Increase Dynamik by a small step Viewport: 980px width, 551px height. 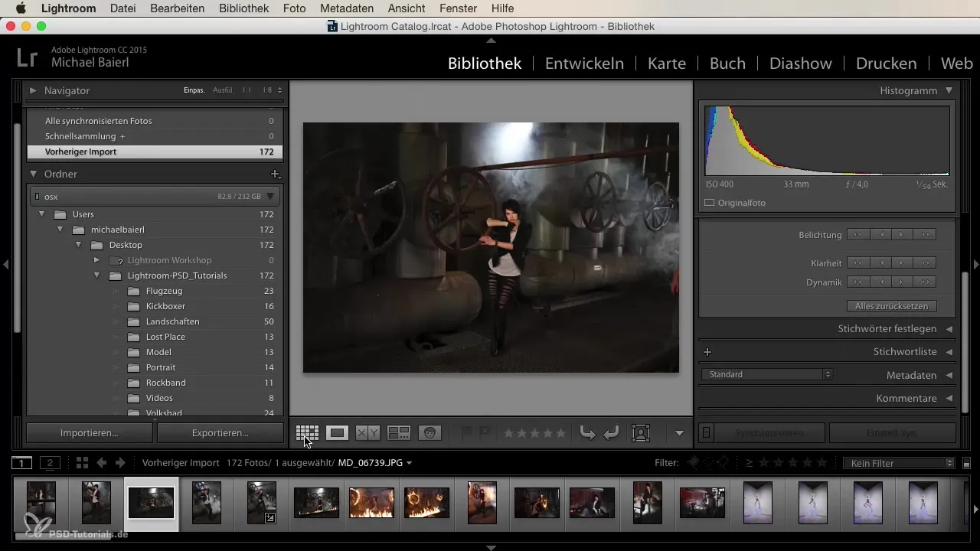903,282
